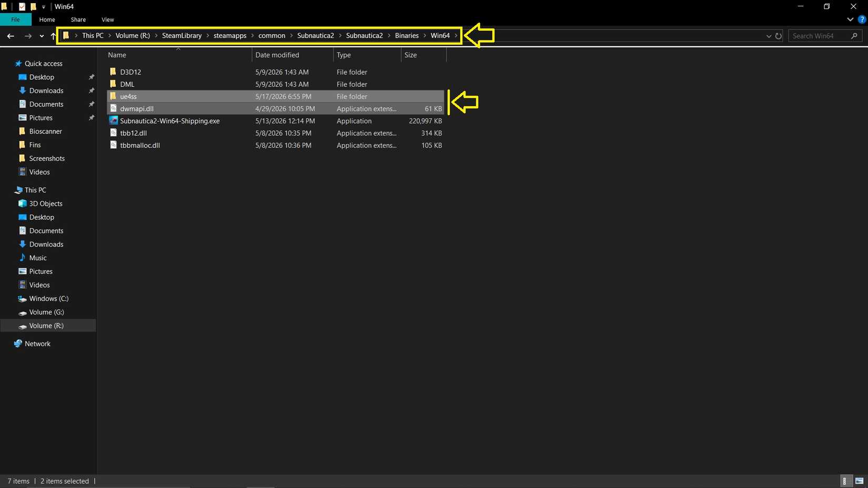Open Downloads via its Quick access arrow icon

23,90
